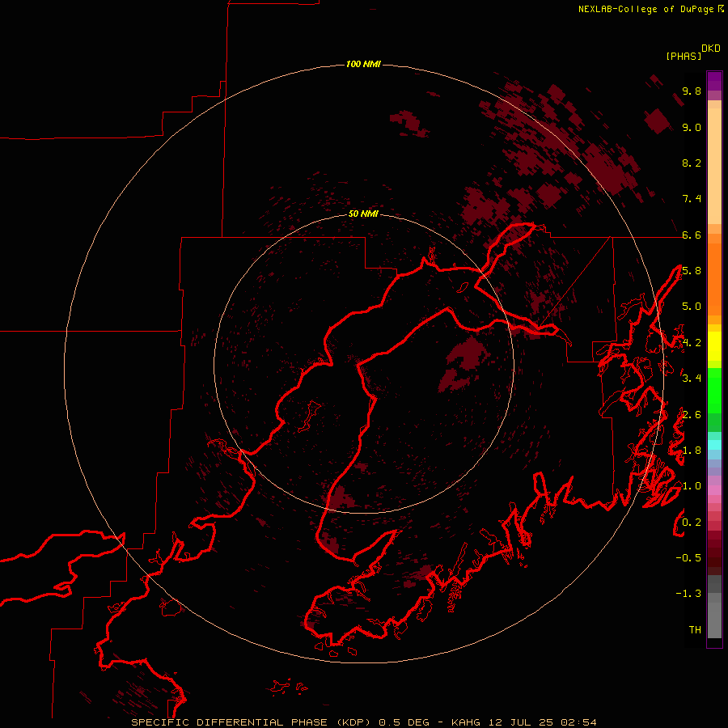This screenshot has height=728, width=728.
Task: Click the 8.2 value on color scale
Action: (692, 163)
